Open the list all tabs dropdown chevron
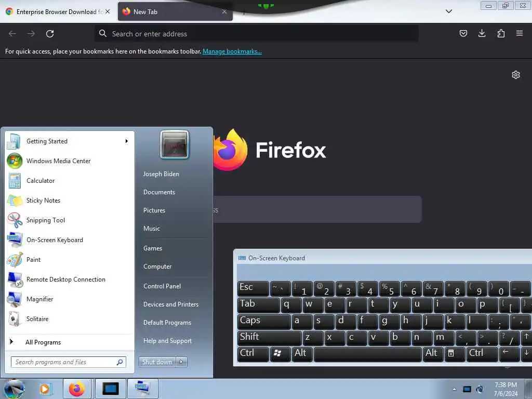The width and height of the screenshot is (532, 399). pos(448,11)
